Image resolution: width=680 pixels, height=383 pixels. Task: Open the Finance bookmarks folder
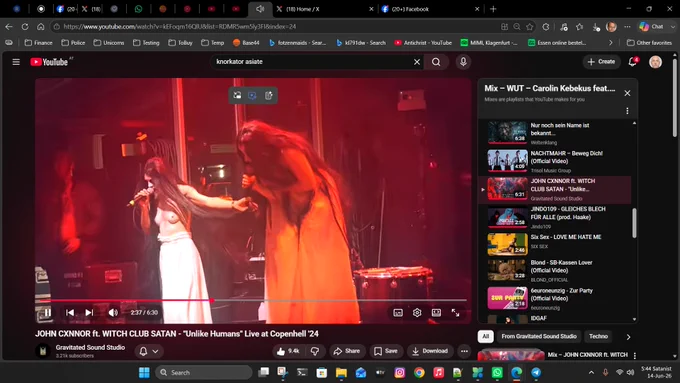[x=38, y=43]
